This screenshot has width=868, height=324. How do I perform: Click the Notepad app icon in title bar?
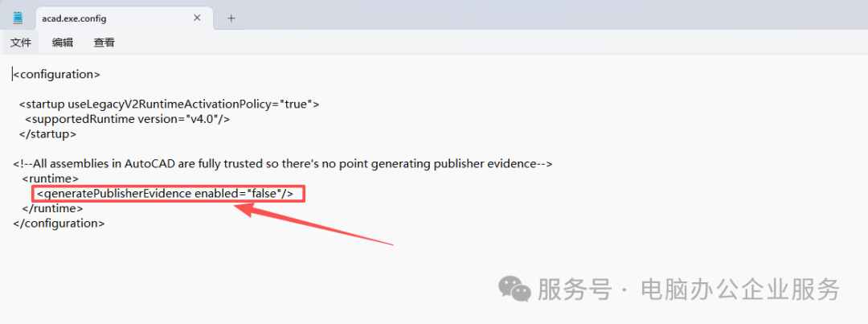click(x=18, y=18)
